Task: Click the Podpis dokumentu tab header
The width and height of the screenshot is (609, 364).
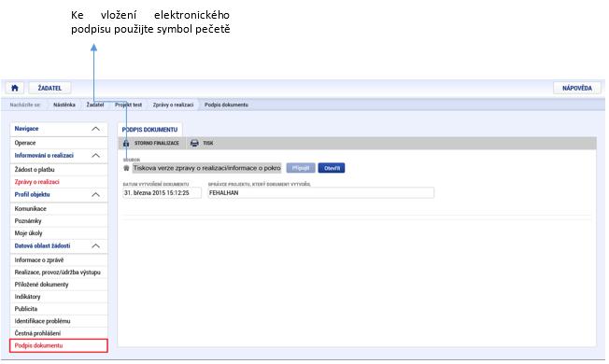Action: coord(149,130)
